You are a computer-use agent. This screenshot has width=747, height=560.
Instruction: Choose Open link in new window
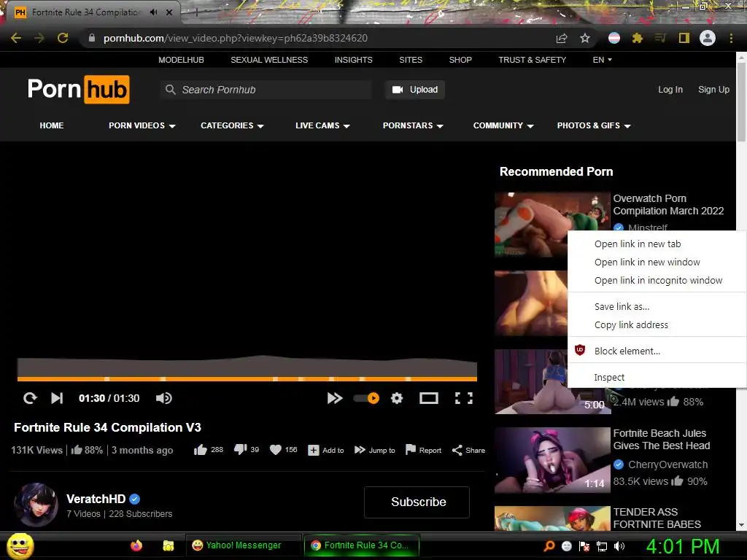click(657, 262)
